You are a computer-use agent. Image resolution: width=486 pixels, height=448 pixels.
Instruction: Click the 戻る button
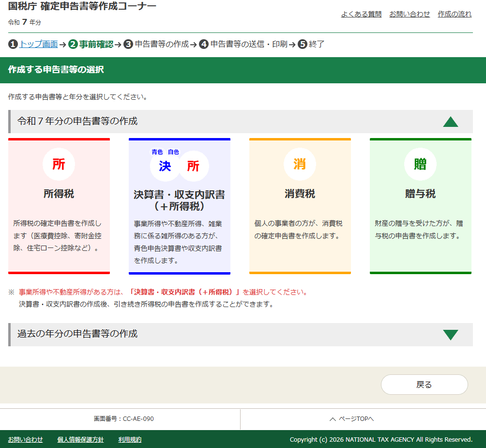[x=424, y=384]
